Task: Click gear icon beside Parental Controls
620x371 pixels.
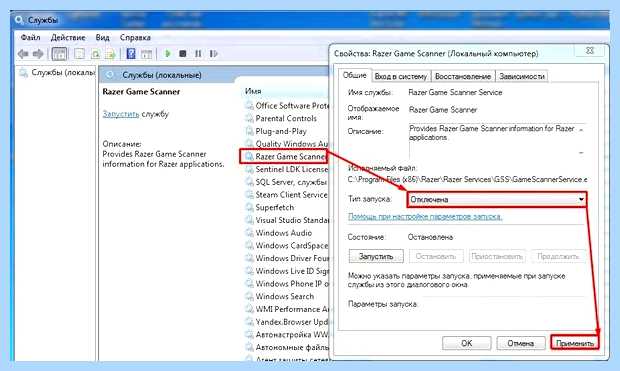Action: pos(249,118)
